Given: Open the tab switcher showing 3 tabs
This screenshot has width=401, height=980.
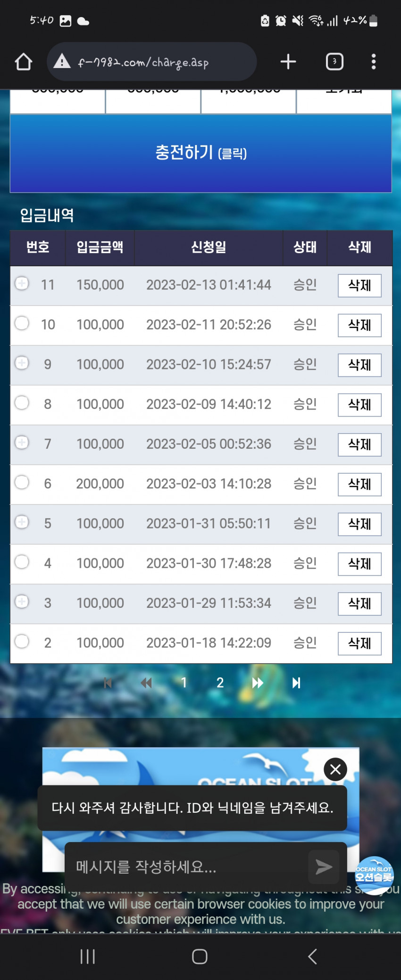Looking at the screenshot, I should pyautogui.click(x=334, y=62).
